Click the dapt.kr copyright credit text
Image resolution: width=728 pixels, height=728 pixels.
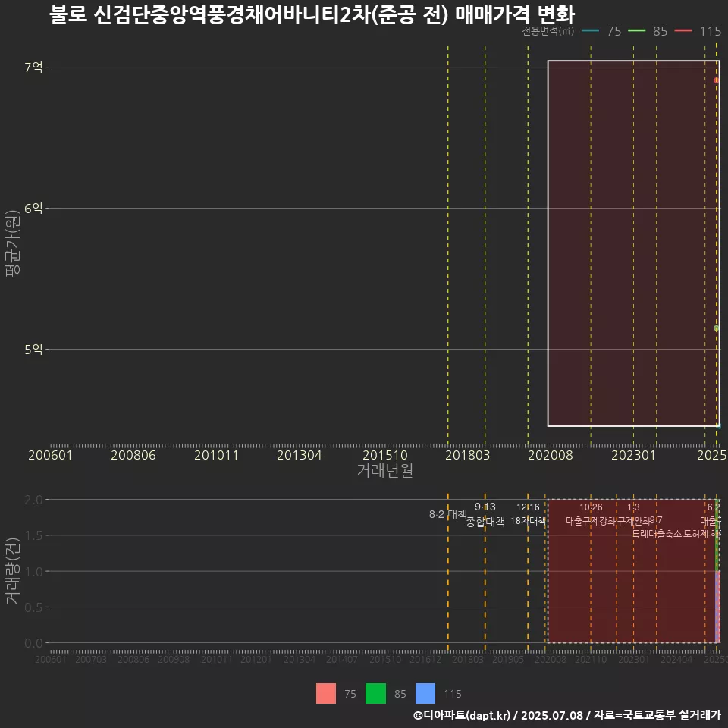coord(567,715)
